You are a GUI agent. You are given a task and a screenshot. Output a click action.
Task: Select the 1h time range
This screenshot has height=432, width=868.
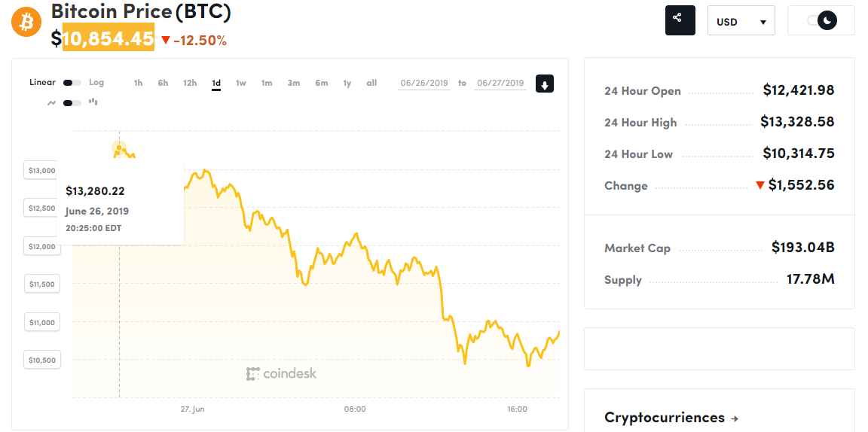pyautogui.click(x=138, y=83)
